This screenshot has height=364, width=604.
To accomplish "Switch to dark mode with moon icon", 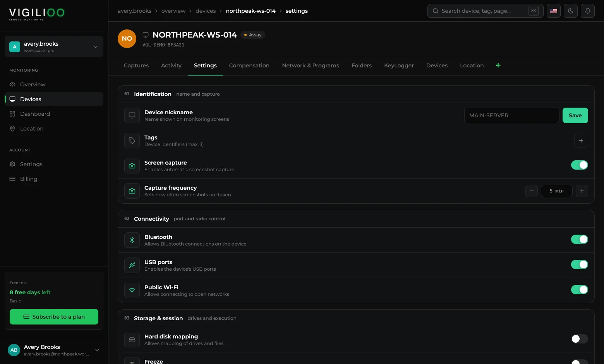I will (x=571, y=11).
